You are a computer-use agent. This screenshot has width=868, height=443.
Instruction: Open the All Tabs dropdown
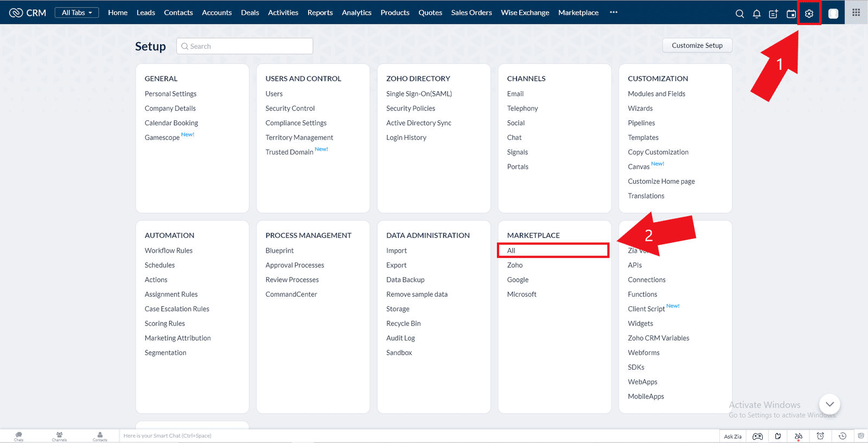[x=76, y=12]
